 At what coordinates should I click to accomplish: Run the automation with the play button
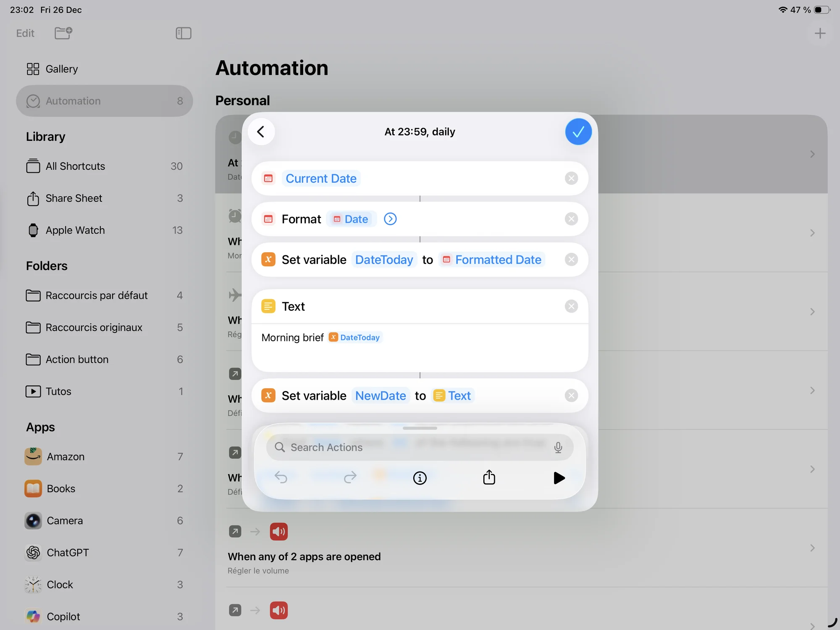pos(559,478)
